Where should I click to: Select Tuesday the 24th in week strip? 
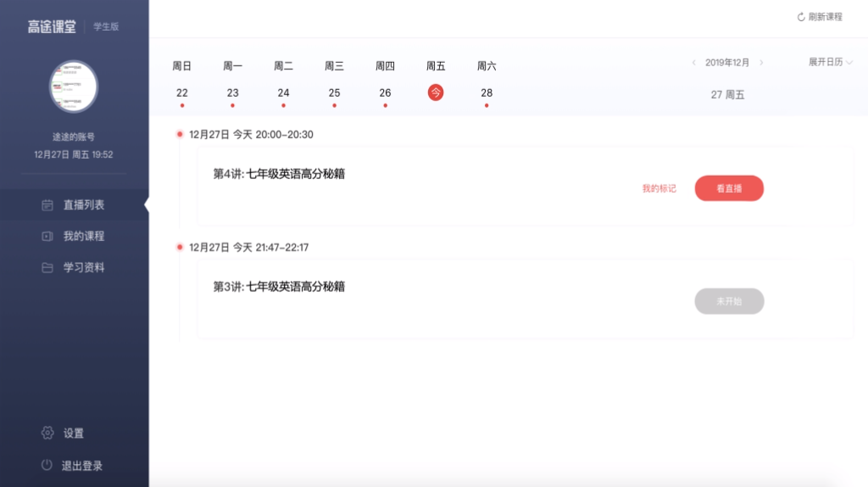283,93
